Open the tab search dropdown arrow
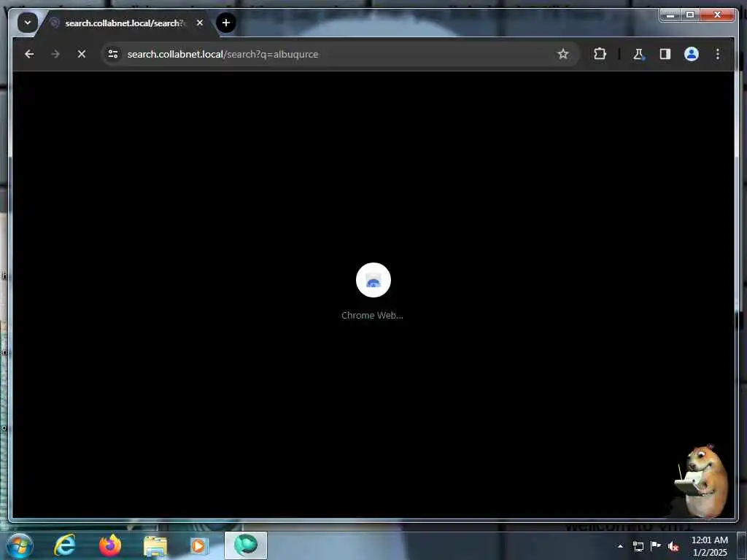 28,23
